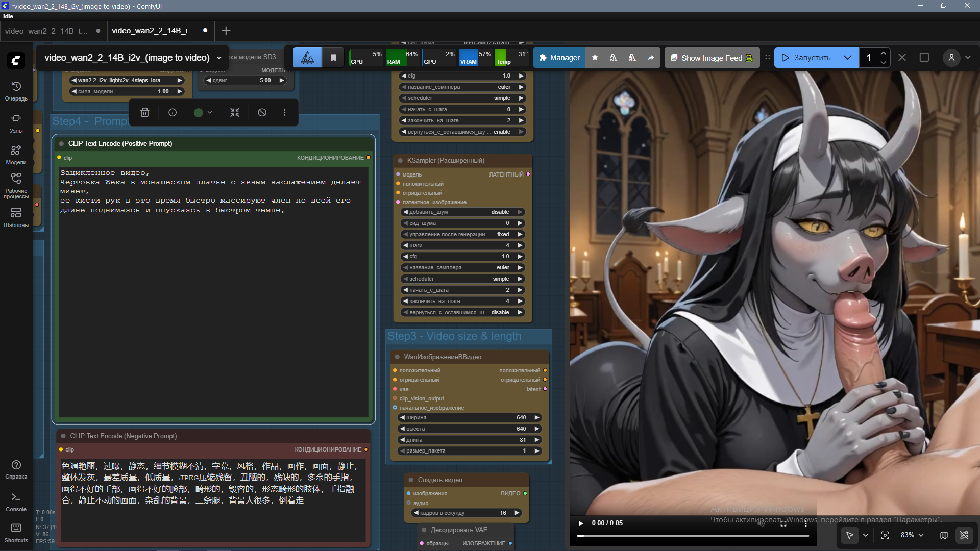
Task: Open a new workflow tab with plus
Action: [226, 31]
